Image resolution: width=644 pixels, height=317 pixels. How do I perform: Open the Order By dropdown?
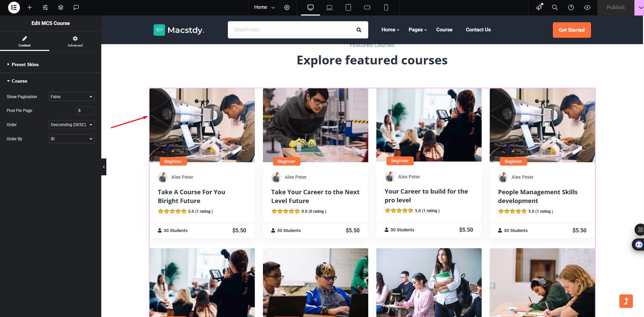pos(72,139)
